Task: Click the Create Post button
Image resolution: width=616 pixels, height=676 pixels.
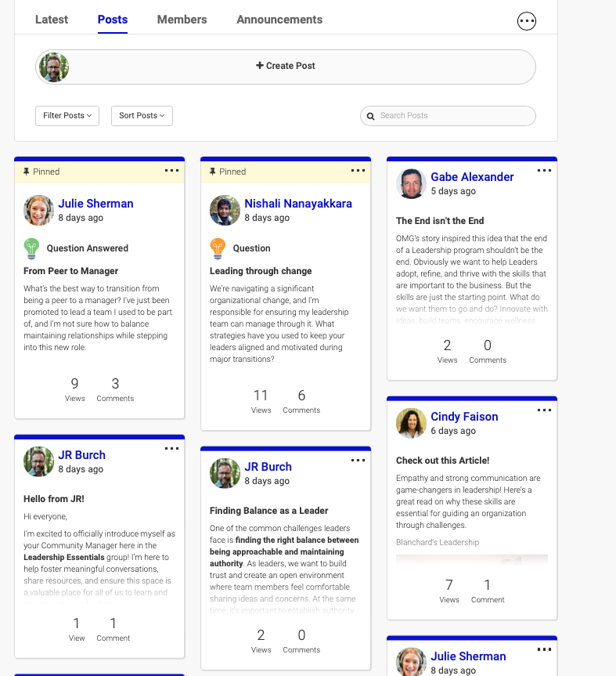Action: click(286, 67)
